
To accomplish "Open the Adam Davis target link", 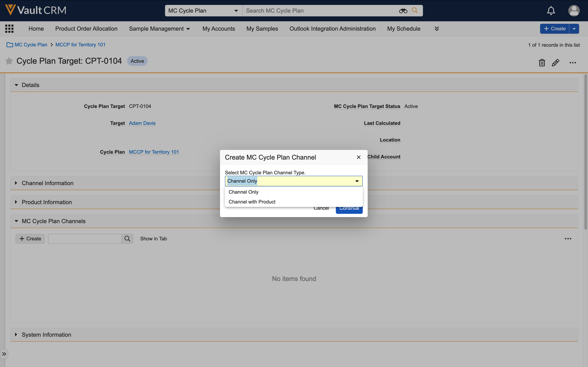I will (x=142, y=123).
